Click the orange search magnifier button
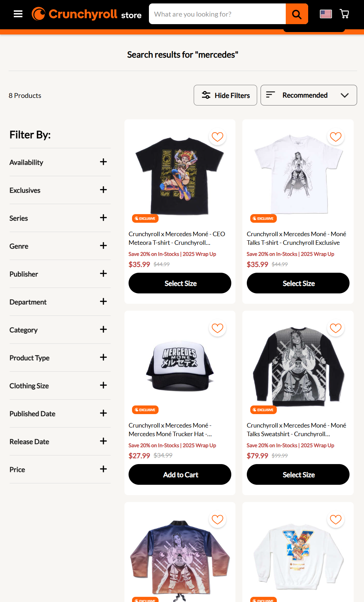Image resolution: width=364 pixels, height=602 pixels. tap(297, 14)
